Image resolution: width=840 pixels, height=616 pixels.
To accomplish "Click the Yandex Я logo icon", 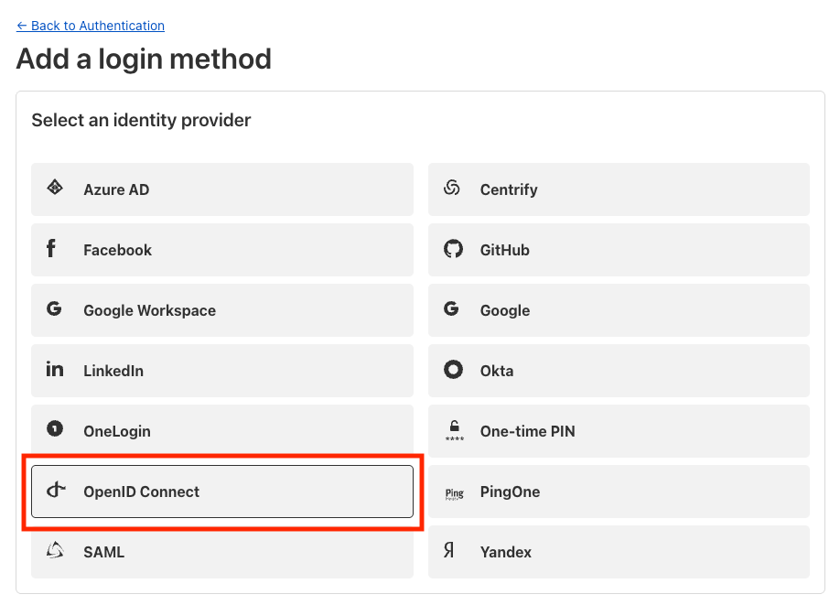I will coord(449,551).
